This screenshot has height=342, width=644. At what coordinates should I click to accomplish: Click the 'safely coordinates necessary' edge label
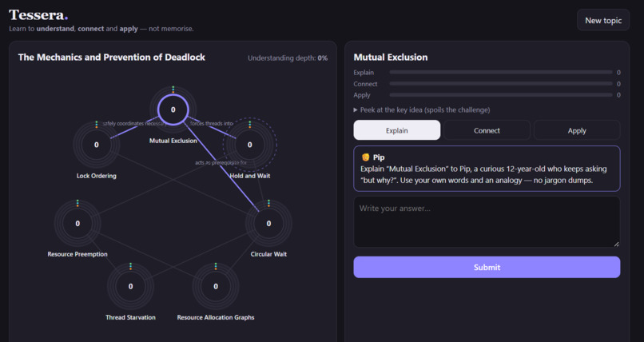pos(135,124)
